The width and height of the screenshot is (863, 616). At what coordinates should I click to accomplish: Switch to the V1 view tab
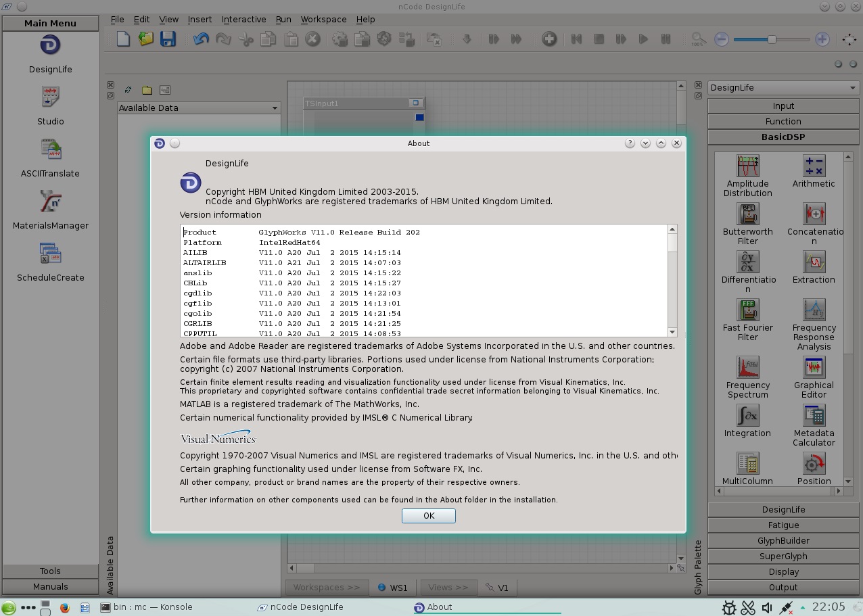tap(497, 588)
